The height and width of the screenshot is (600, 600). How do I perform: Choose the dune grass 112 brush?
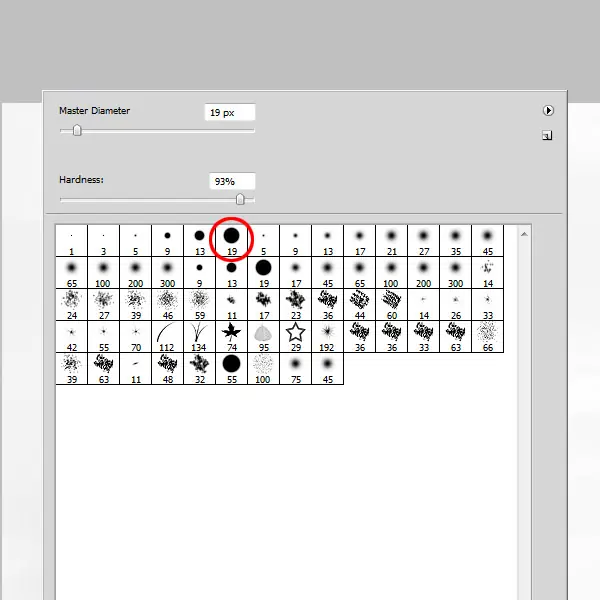point(168,337)
